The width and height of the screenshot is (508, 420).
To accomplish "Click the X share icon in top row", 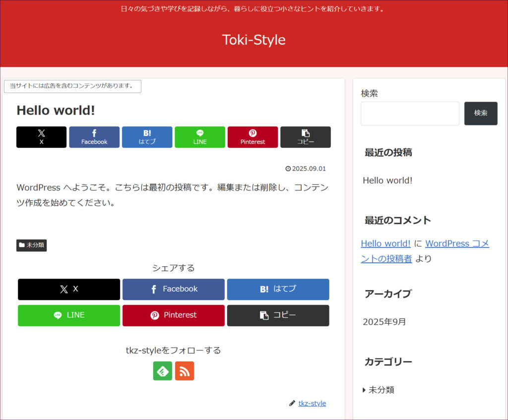I will [41, 137].
